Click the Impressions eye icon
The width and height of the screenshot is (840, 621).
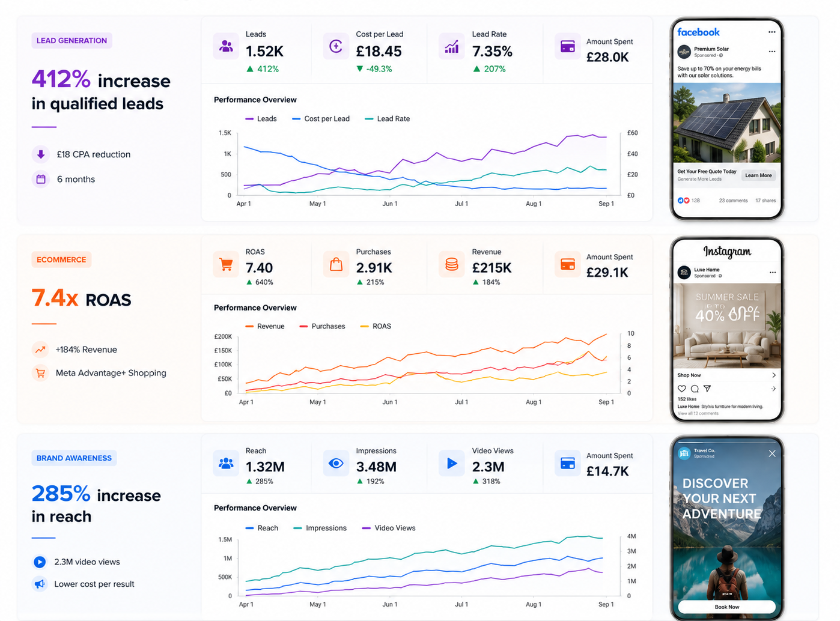point(336,463)
